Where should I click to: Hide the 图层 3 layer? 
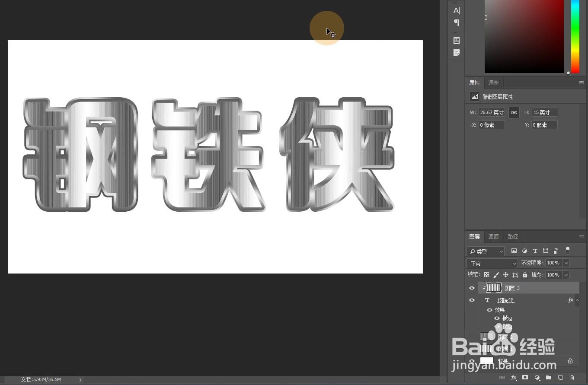(472, 288)
